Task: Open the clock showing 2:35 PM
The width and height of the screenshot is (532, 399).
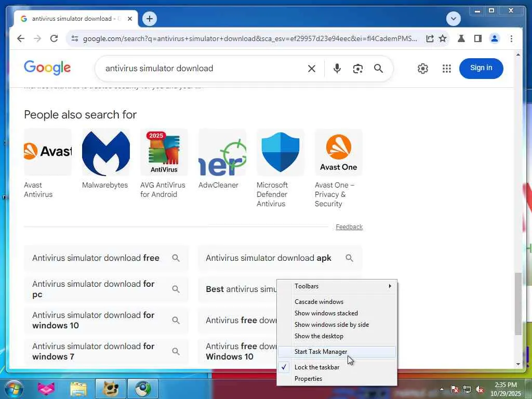Action: coord(506,389)
